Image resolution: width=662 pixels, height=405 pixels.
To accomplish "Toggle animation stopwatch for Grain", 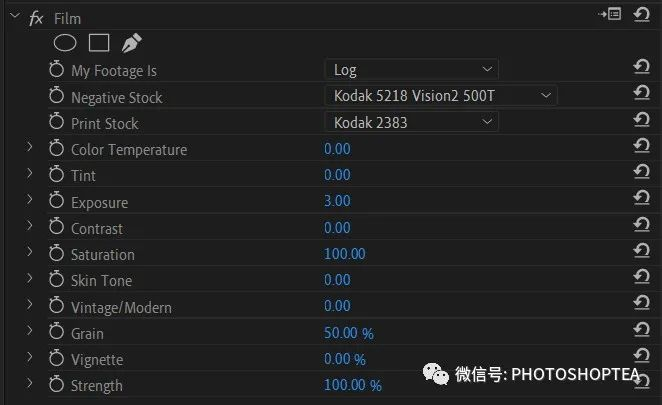I will (x=56, y=332).
